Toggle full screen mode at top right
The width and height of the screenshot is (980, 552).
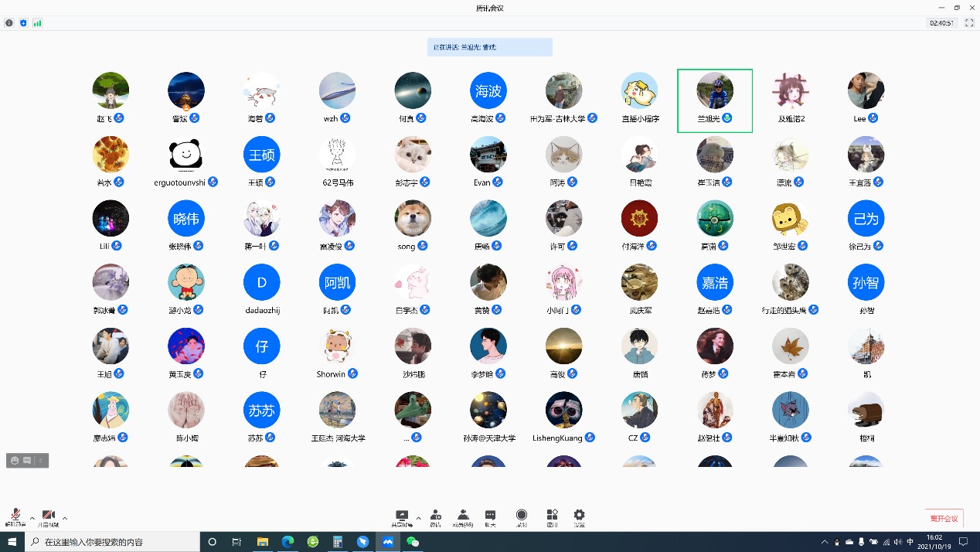[969, 23]
